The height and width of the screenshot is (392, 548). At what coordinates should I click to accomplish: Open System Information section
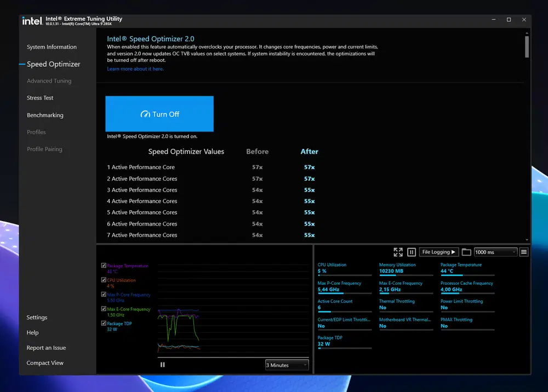pos(52,47)
